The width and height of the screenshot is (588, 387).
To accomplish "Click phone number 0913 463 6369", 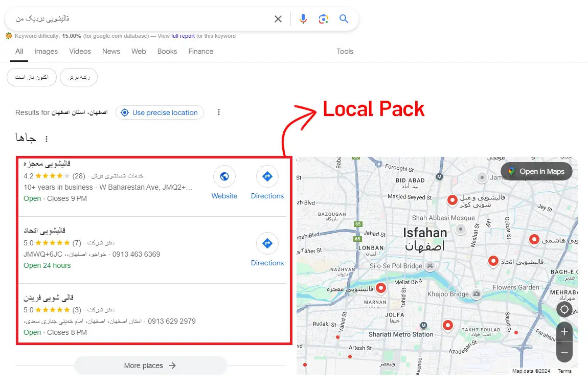I will point(136,254).
